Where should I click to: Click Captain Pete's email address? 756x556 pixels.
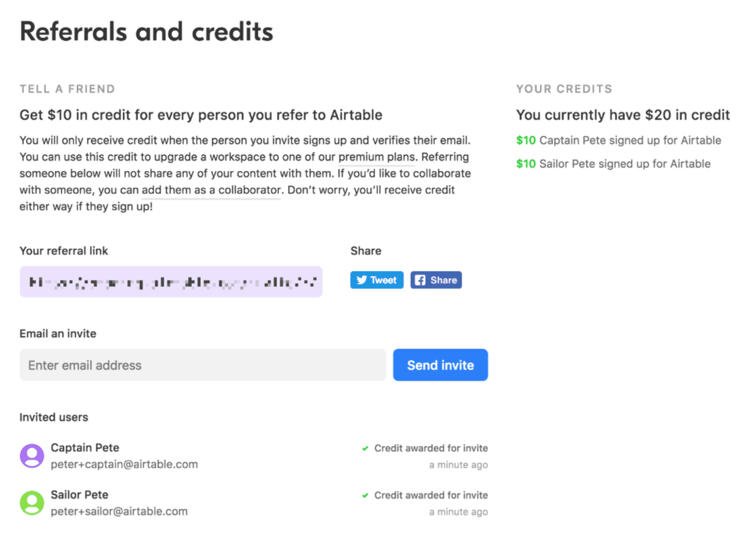tap(124, 464)
